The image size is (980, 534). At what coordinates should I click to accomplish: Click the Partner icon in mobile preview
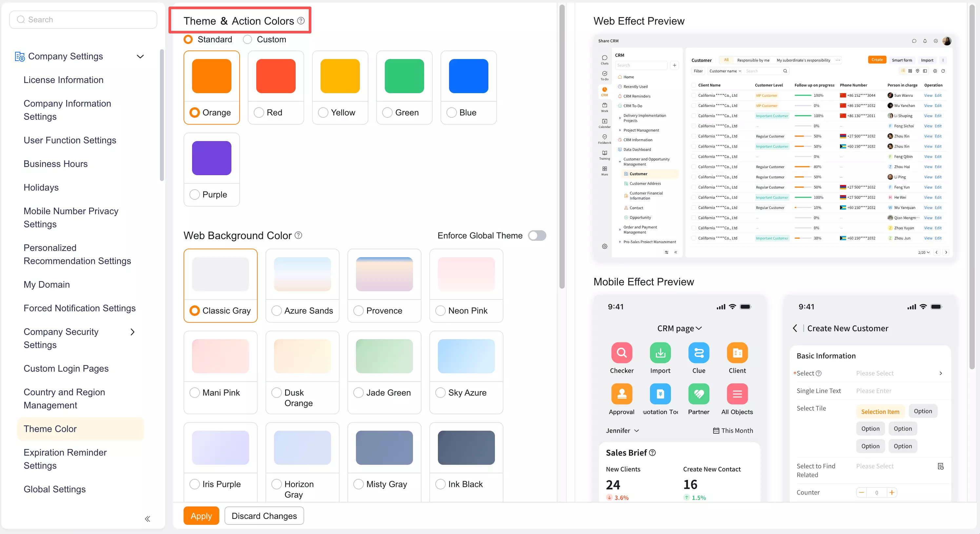click(699, 394)
